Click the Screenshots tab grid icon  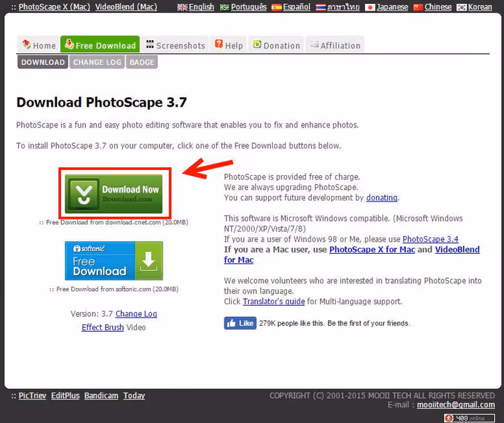coord(150,44)
